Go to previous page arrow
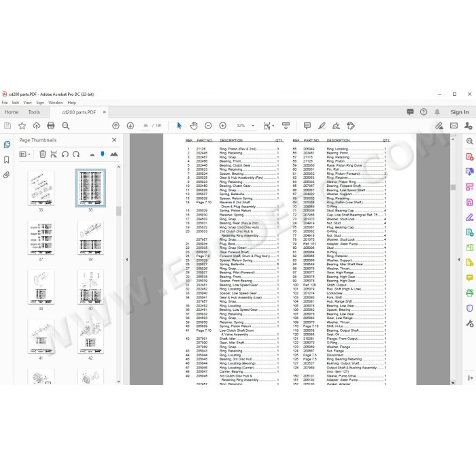476x476 pixels. 116,126
